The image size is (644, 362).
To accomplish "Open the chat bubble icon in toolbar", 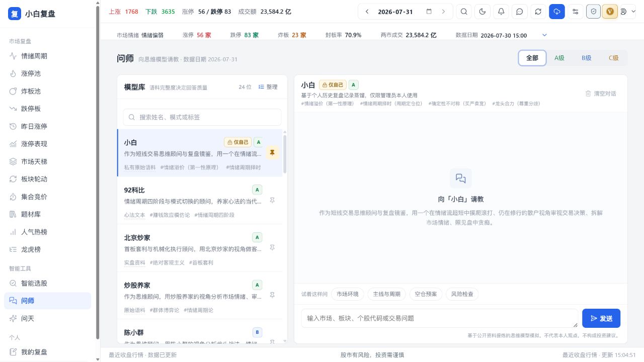I will (x=520, y=12).
